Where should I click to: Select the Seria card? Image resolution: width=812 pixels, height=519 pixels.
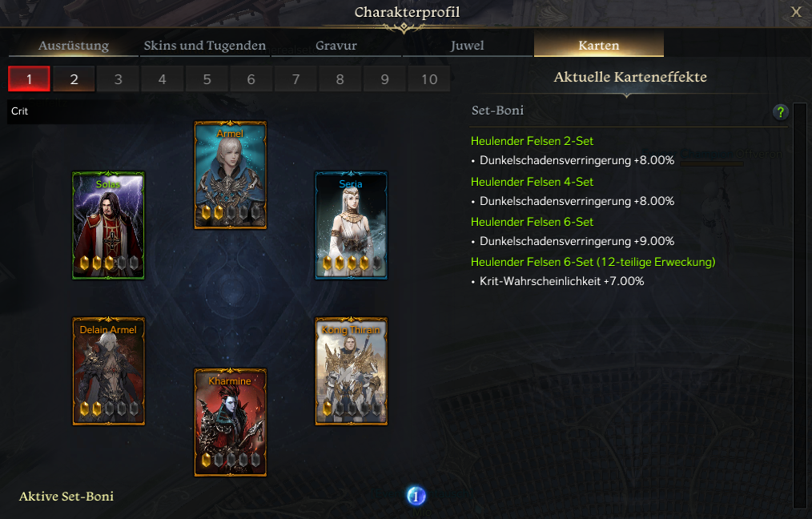351,226
